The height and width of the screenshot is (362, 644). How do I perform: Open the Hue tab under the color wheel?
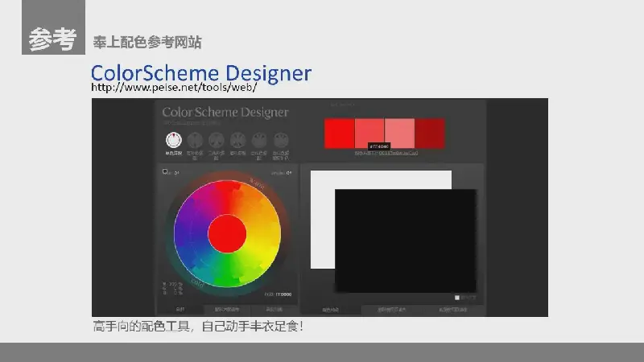click(180, 310)
